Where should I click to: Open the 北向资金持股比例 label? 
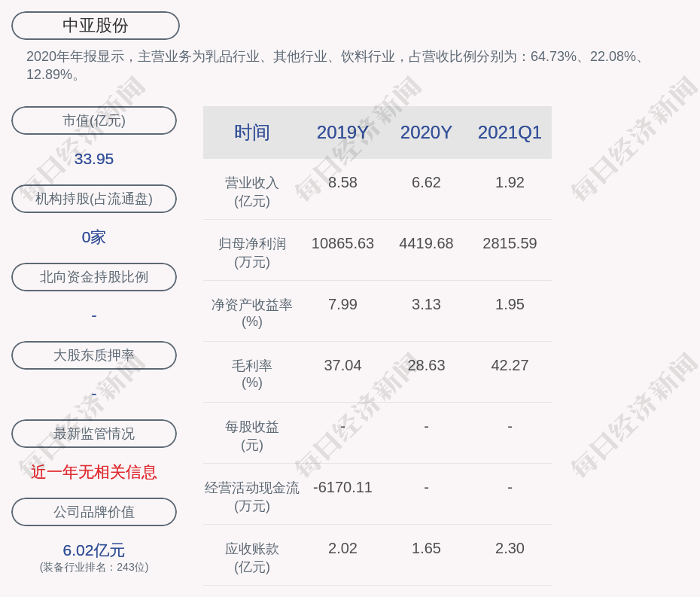tap(94, 277)
